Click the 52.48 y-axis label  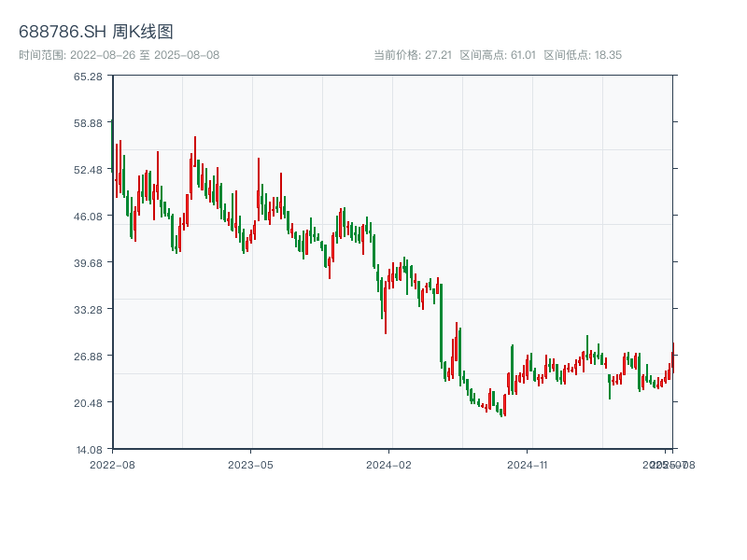[88, 170]
